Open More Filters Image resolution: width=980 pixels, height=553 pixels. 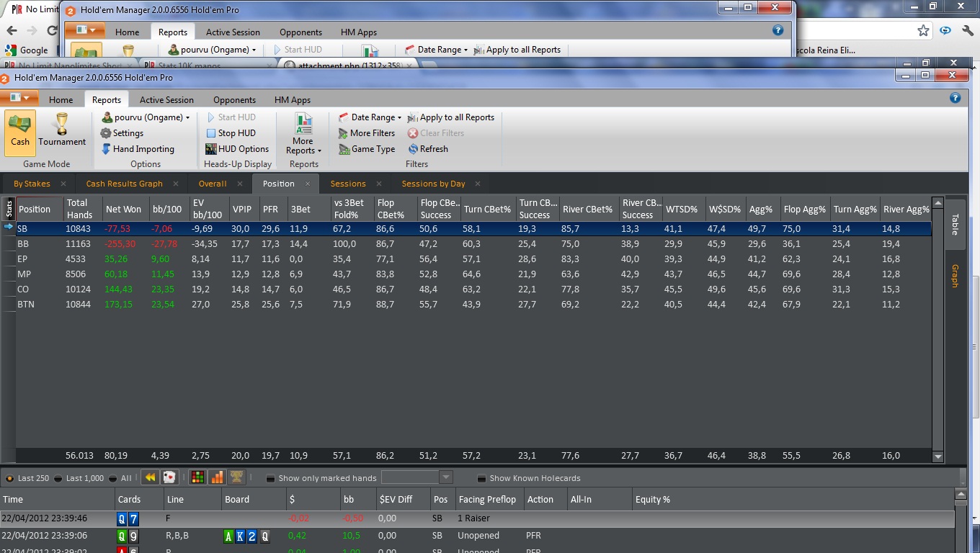[x=367, y=133]
